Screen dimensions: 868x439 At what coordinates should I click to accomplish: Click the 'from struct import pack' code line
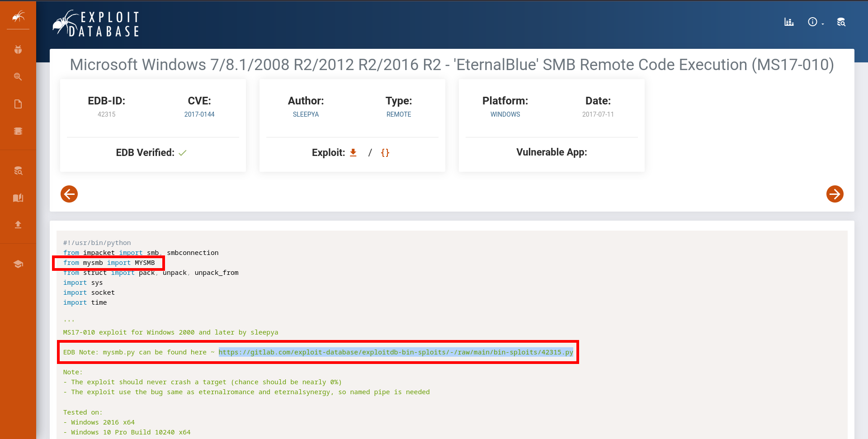pos(151,273)
